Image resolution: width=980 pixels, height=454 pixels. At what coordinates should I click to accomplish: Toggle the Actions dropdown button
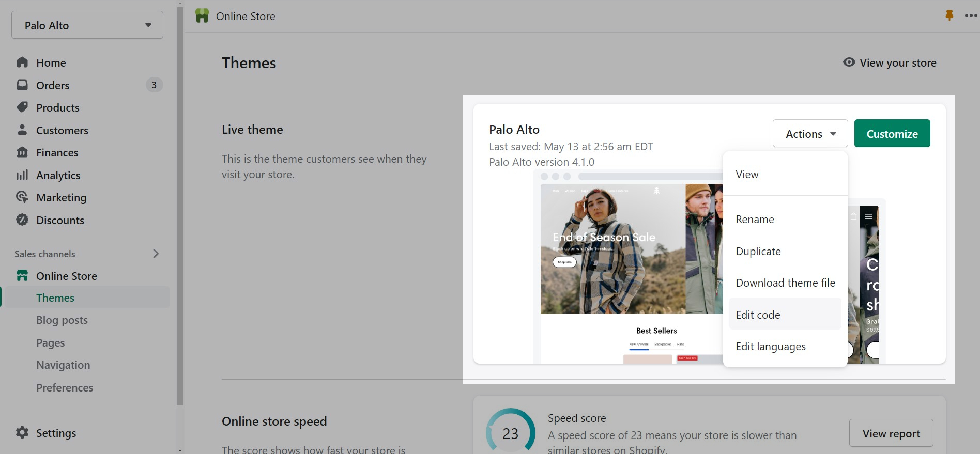tap(810, 133)
